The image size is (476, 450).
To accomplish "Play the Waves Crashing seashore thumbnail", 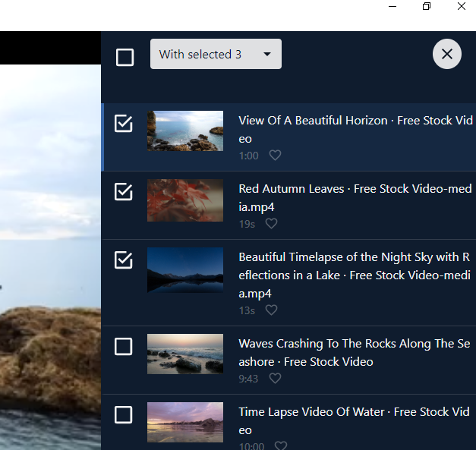I will click(185, 354).
